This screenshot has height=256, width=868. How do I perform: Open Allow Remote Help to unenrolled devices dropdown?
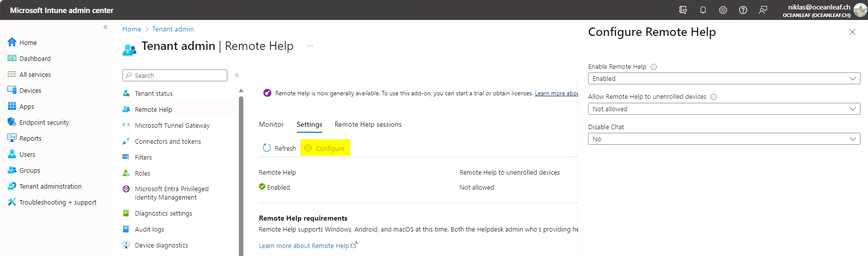coord(724,109)
